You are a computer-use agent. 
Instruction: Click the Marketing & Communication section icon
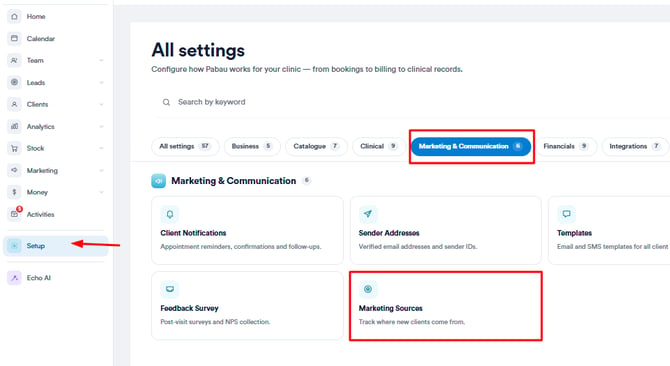pos(159,181)
